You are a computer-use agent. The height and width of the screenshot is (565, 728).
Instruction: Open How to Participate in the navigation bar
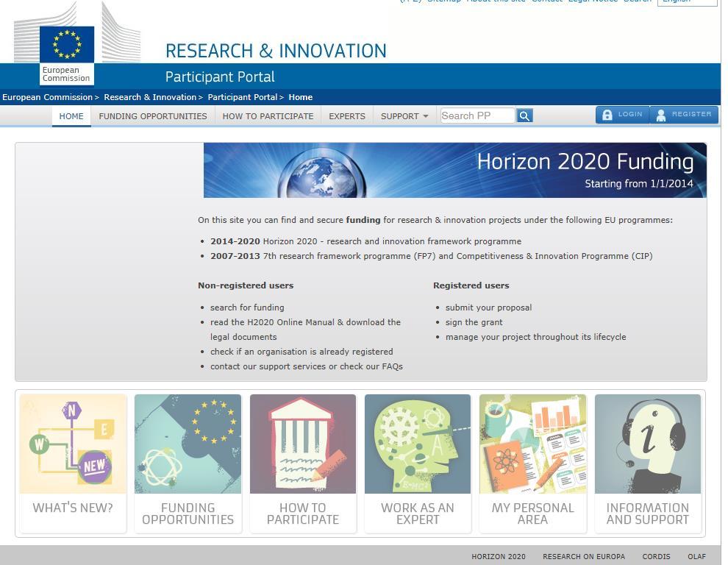click(268, 116)
